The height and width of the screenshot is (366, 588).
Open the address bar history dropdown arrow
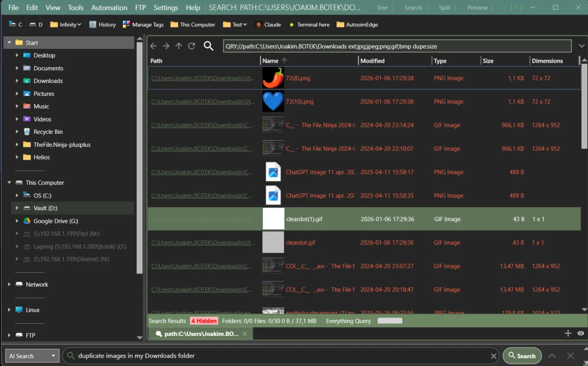pyautogui.click(x=582, y=46)
